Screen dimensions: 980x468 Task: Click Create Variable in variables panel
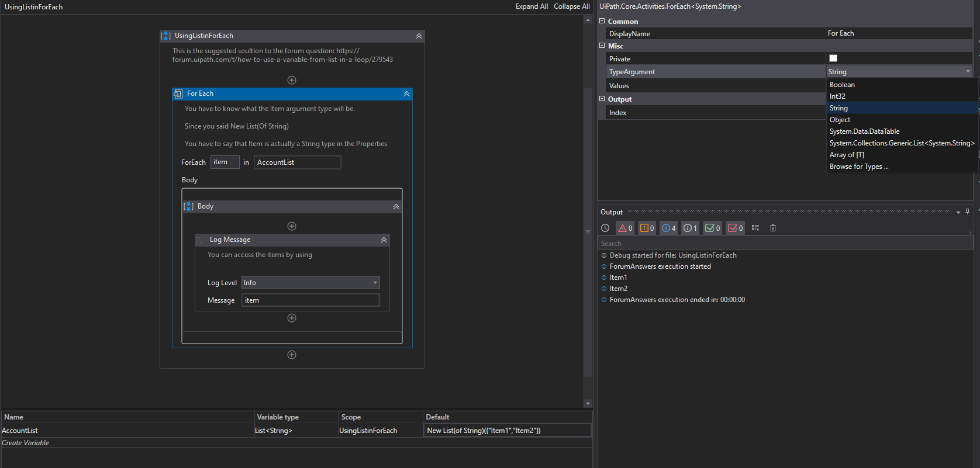26,443
